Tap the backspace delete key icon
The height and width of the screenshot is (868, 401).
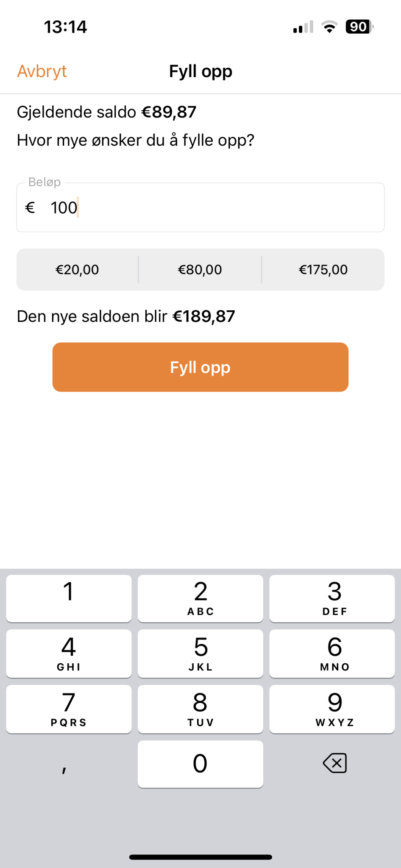pos(334,763)
